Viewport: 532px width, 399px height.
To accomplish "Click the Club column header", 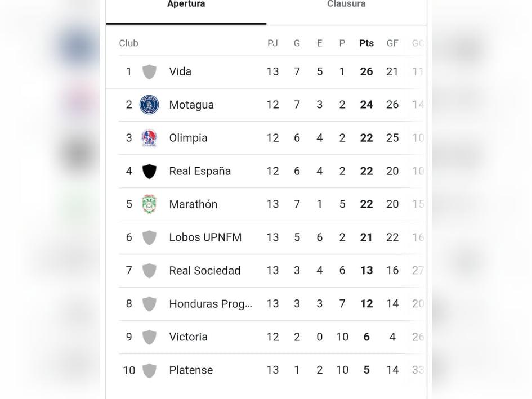I will coord(128,43).
